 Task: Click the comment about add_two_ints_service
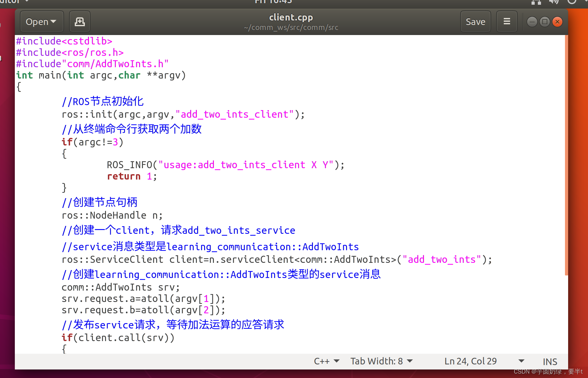178,230
